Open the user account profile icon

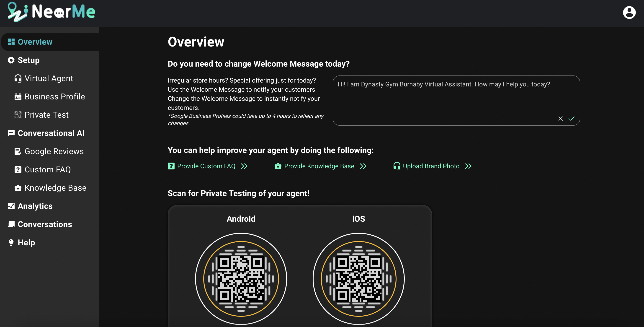(629, 13)
